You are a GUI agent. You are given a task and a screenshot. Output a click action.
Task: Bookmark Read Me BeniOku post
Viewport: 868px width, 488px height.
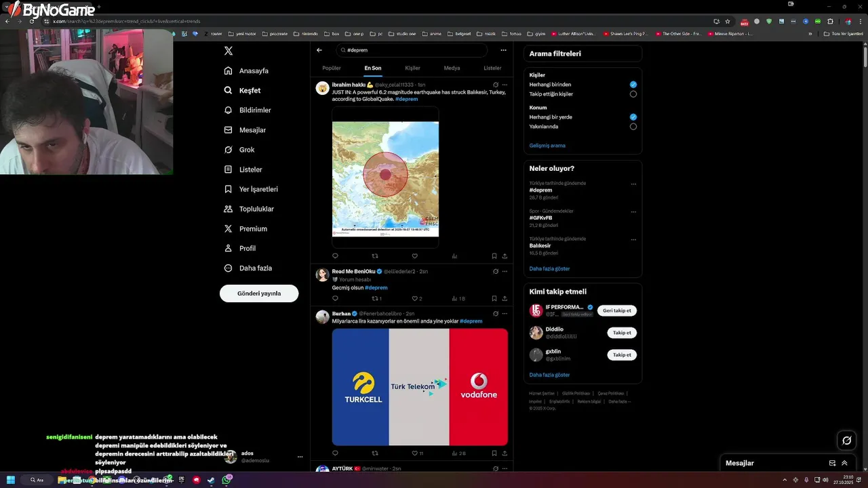[x=494, y=298]
